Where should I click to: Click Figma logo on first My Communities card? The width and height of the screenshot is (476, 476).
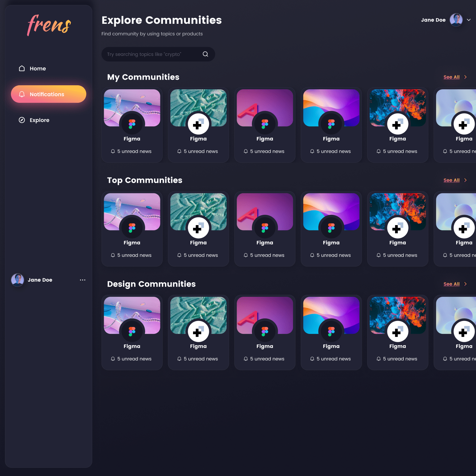(x=132, y=124)
